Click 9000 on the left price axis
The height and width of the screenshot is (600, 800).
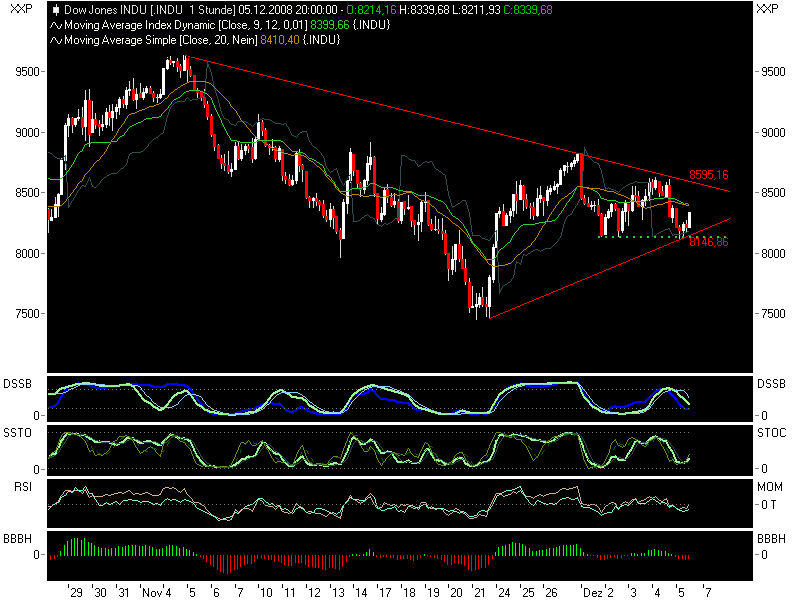[x=27, y=133]
